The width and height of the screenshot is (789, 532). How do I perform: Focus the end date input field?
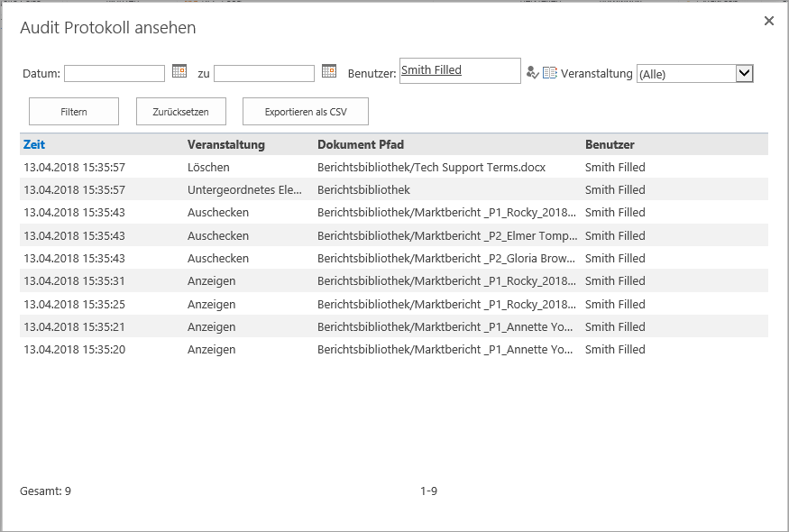point(264,73)
